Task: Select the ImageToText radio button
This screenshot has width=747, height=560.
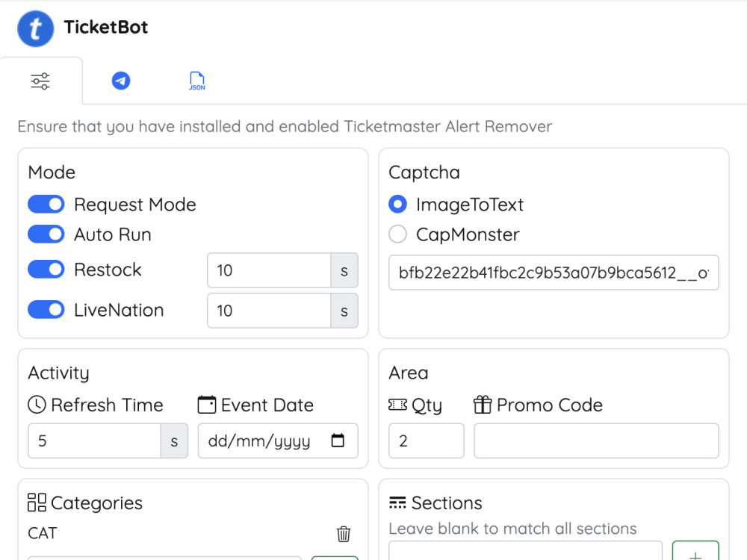Action: 398,205
